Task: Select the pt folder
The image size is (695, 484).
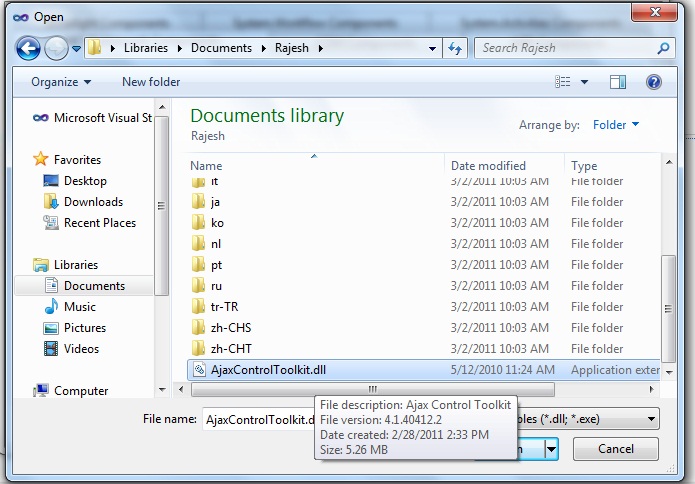Action: [x=423, y=265]
